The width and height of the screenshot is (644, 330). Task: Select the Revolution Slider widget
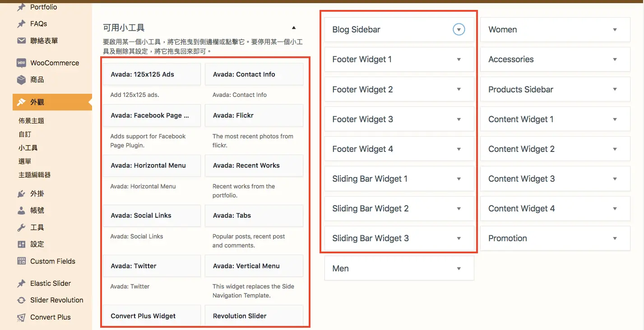tap(254, 316)
